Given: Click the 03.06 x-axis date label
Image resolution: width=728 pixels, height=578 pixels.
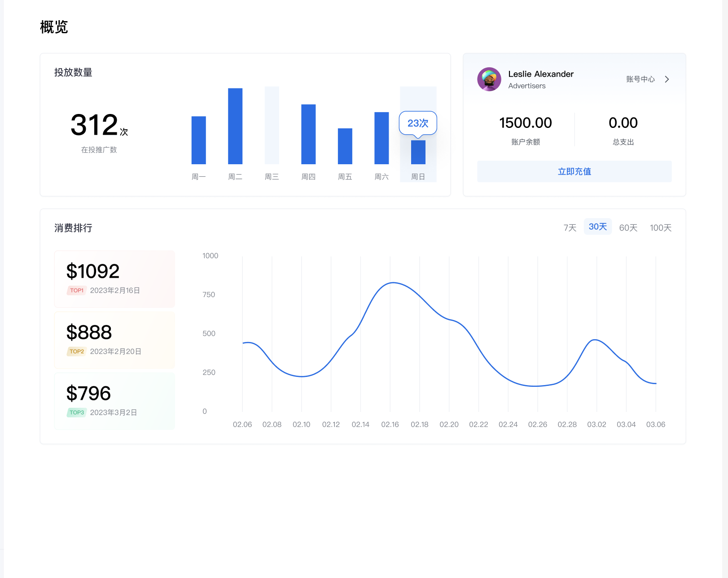Looking at the screenshot, I should (656, 425).
